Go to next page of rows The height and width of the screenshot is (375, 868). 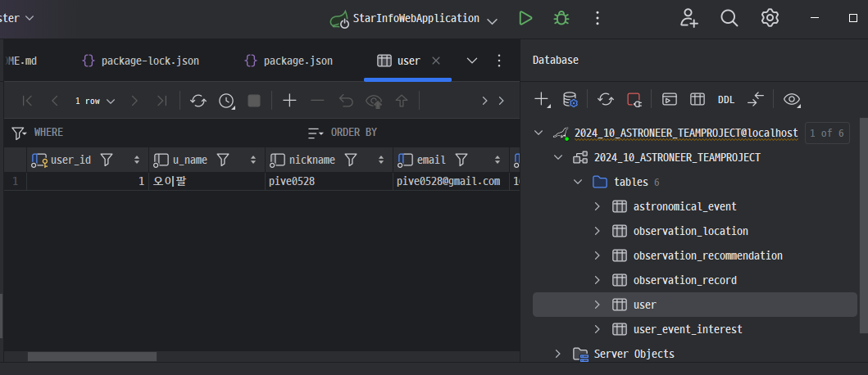[134, 101]
